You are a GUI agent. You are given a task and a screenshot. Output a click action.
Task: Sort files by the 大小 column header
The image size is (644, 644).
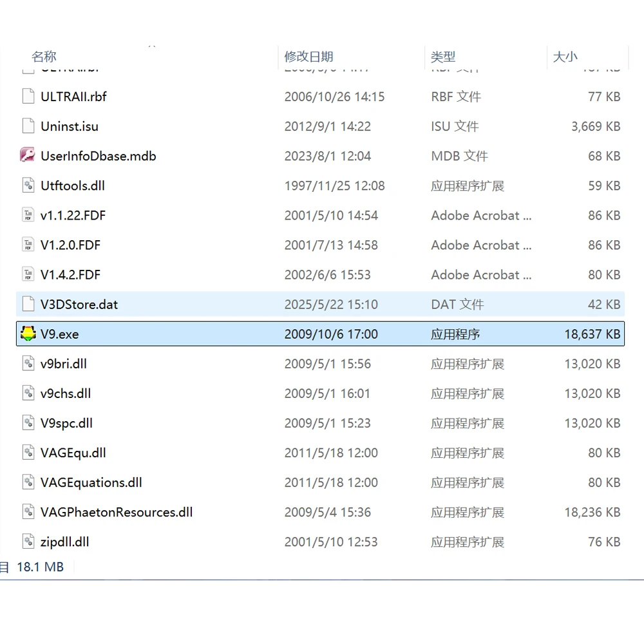pos(565,57)
